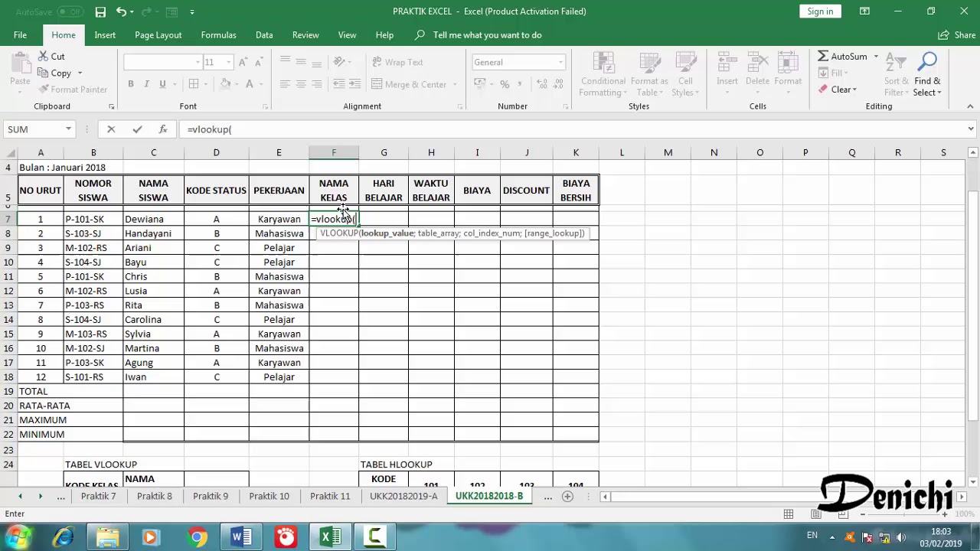This screenshot has width=980, height=551.
Task: Click Tell me what you want to do
Action: click(487, 35)
